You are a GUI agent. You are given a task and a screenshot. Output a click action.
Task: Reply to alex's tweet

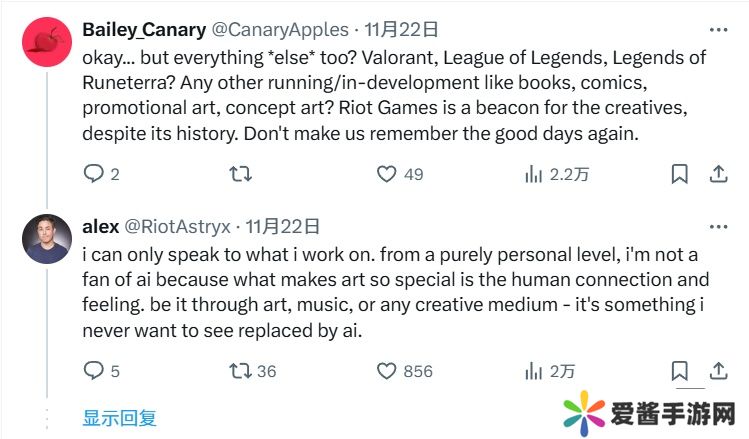93,371
